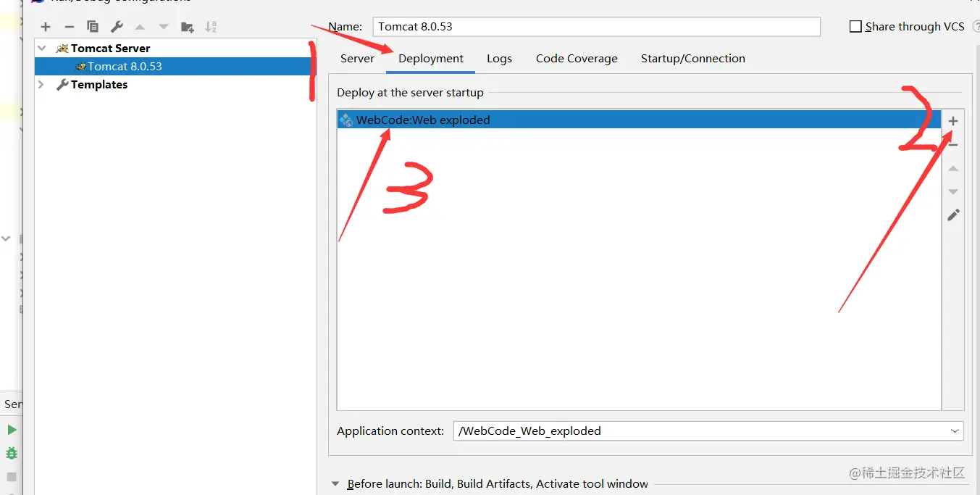The width and height of the screenshot is (980, 495).
Task: Remove configuration with minus icon in left toolbar
Action: (70, 27)
